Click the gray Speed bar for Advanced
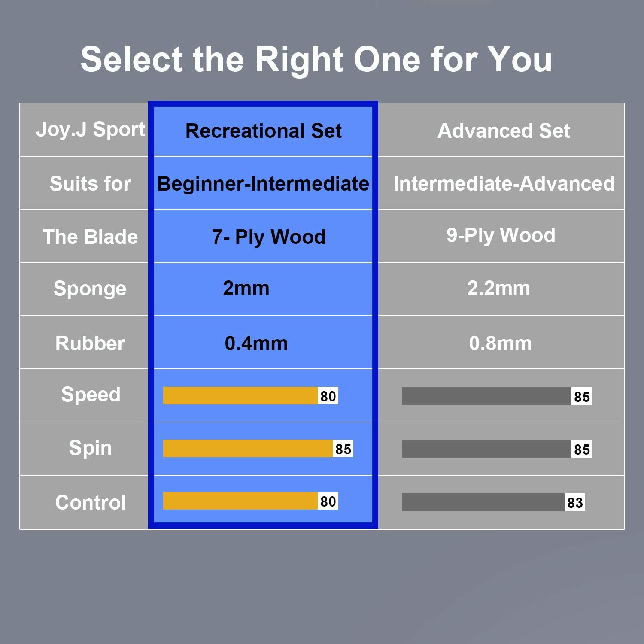This screenshot has height=644, width=644. coord(486,396)
